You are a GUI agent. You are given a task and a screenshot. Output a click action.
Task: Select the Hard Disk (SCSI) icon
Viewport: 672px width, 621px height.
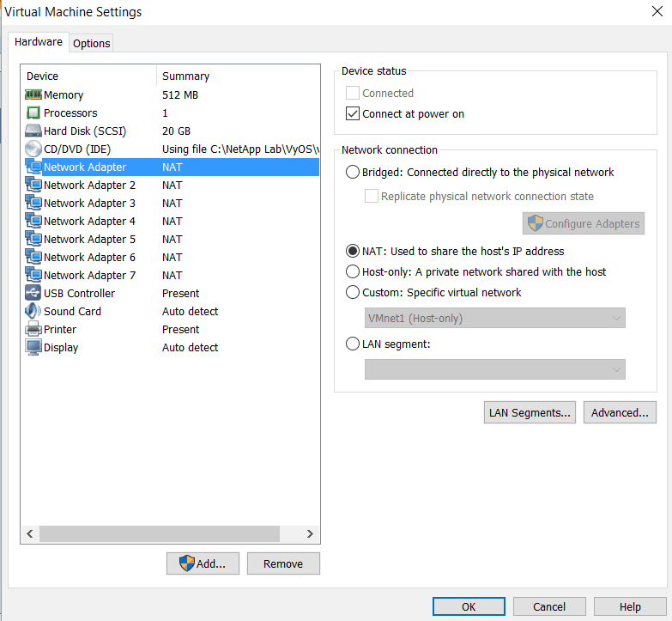click(x=33, y=131)
